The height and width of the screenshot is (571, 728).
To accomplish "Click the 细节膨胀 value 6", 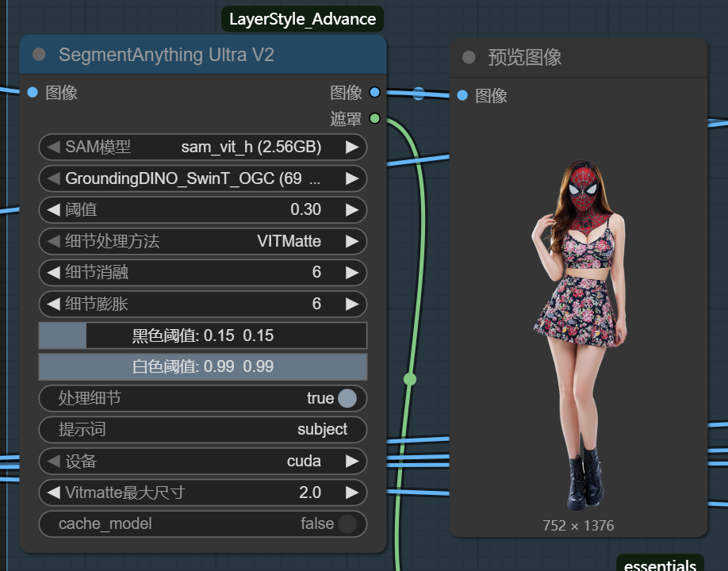I will pyautogui.click(x=316, y=304).
